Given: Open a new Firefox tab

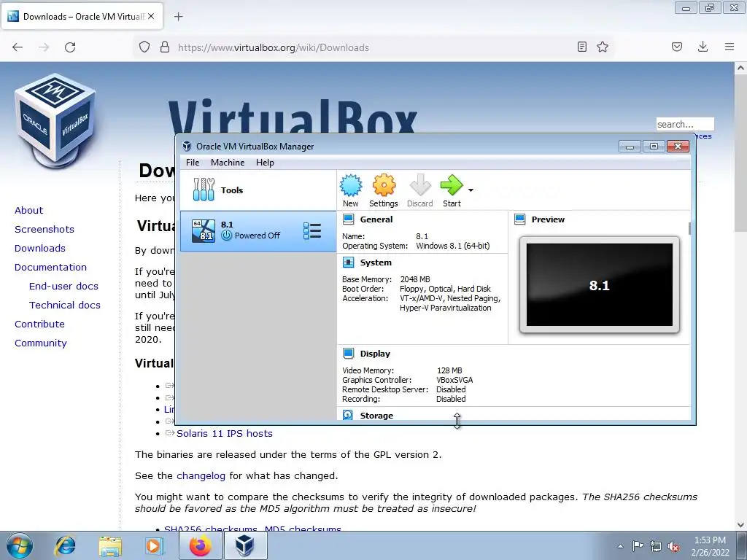Looking at the screenshot, I should (178, 17).
